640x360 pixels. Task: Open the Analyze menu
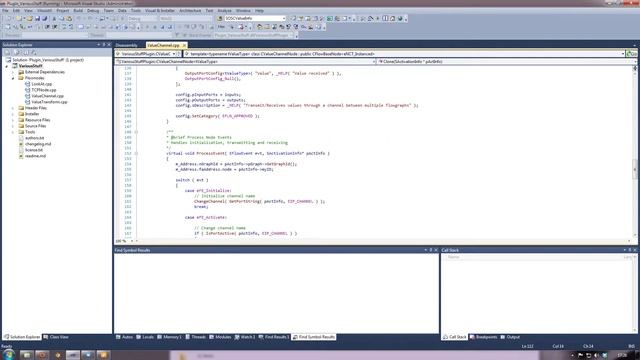[224, 11]
